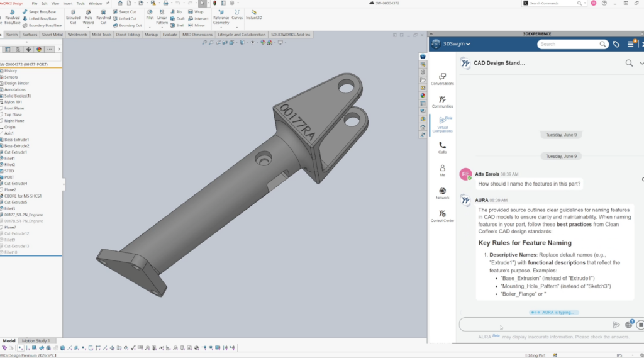Open the Edit menu
644x358 pixels.
(45, 3)
